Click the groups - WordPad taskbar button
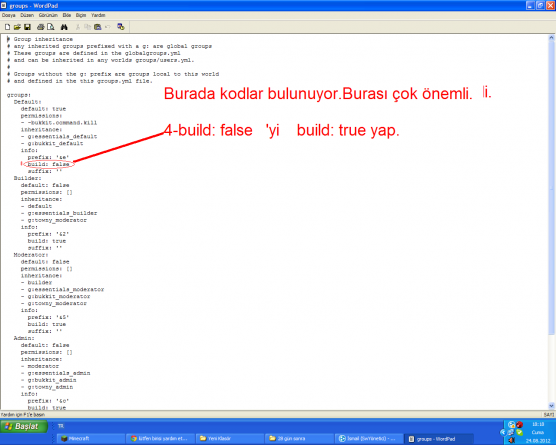This screenshot has width=556, height=445. 438,439
